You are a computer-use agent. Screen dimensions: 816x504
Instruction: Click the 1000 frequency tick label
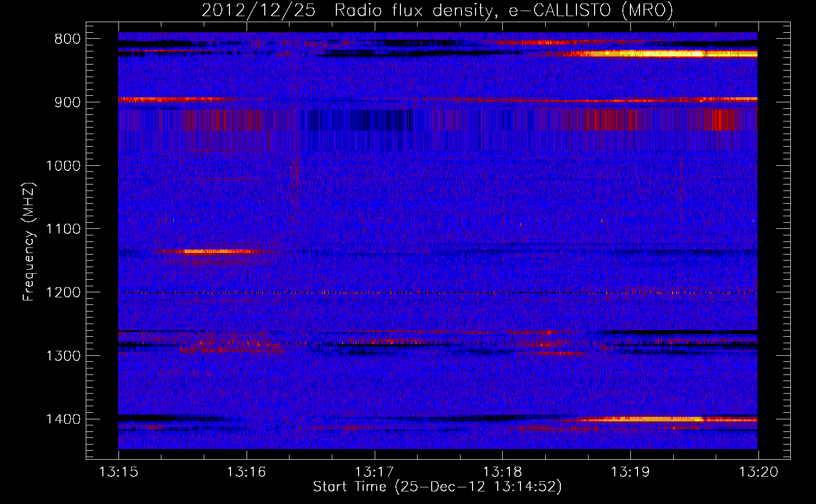63,166
